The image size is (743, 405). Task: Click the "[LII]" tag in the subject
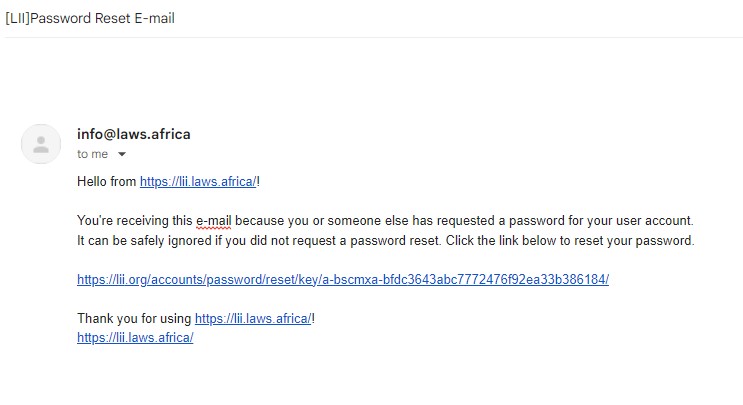17,18
